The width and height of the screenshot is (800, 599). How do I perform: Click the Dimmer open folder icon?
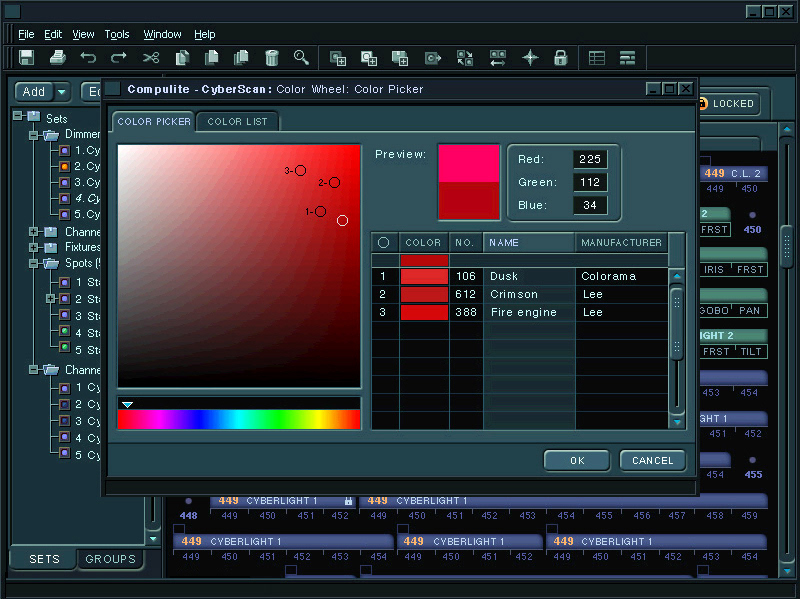51,135
